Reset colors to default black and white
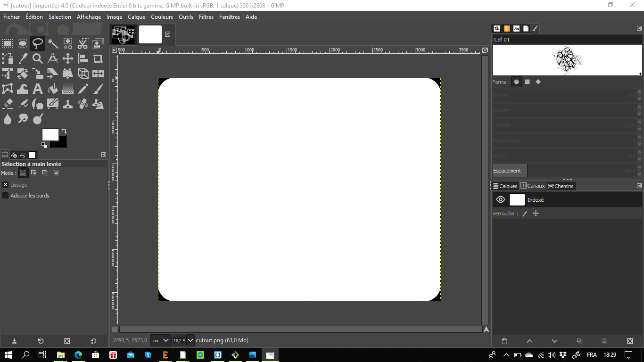644x362 pixels. click(x=44, y=145)
